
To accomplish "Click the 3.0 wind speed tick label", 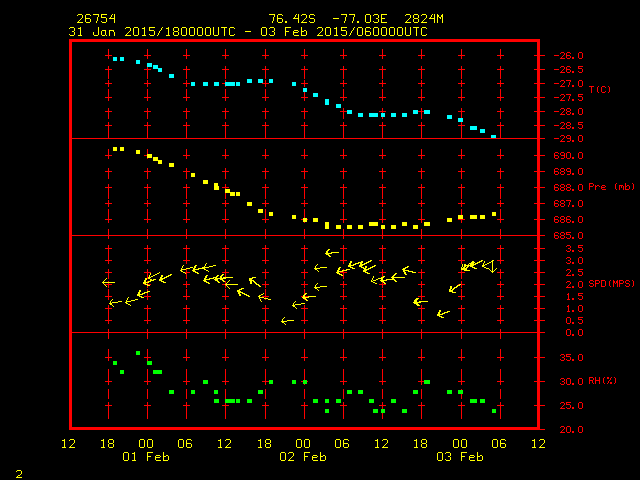I will [574, 261].
